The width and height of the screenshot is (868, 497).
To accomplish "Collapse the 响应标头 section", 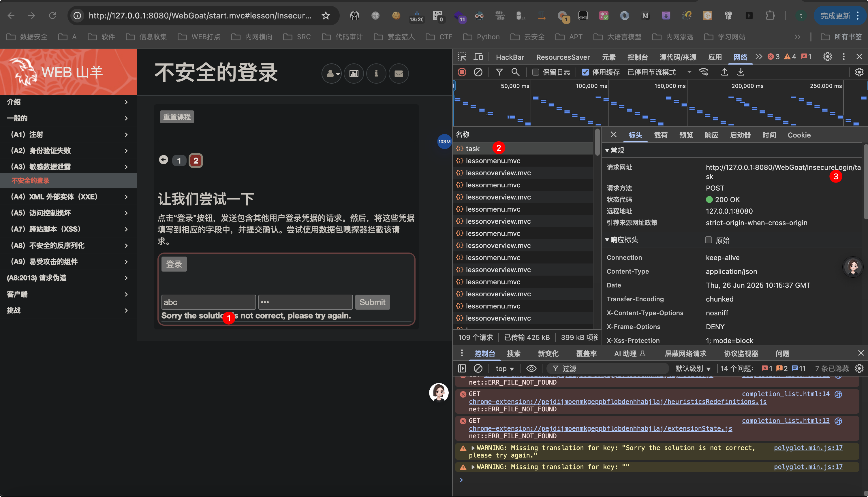I will (621, 240).
